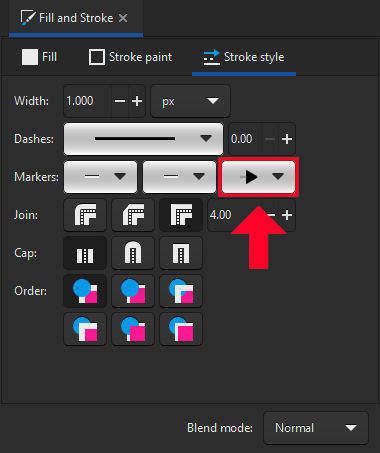Image resolution: width=380 pixels, height=453 pixels.
Task: Select the second paint order option
Action: 133,291
